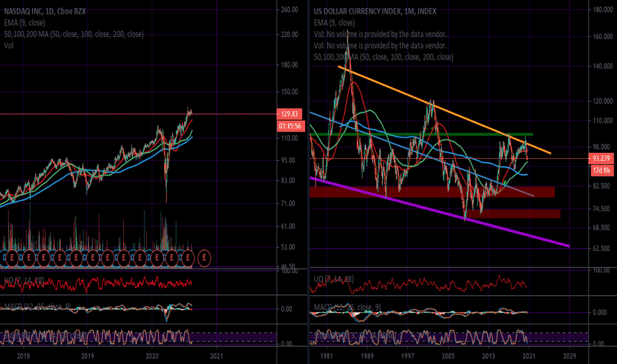Image resolution: width=617 pixels, height=364 pixels.
Task: Click the 150.00 price axis label
Action: click(x=289, y=92)
